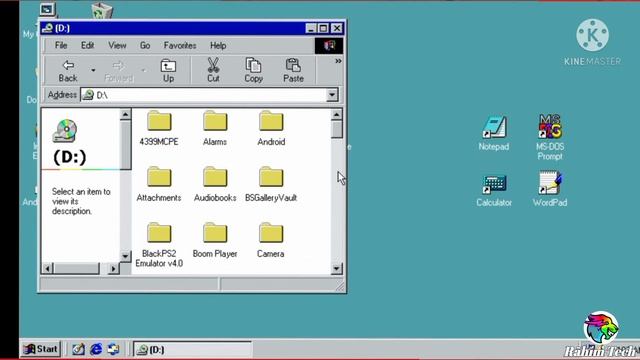
Task: Click the (D:) taskbar button
Action: tap(193, 350)
